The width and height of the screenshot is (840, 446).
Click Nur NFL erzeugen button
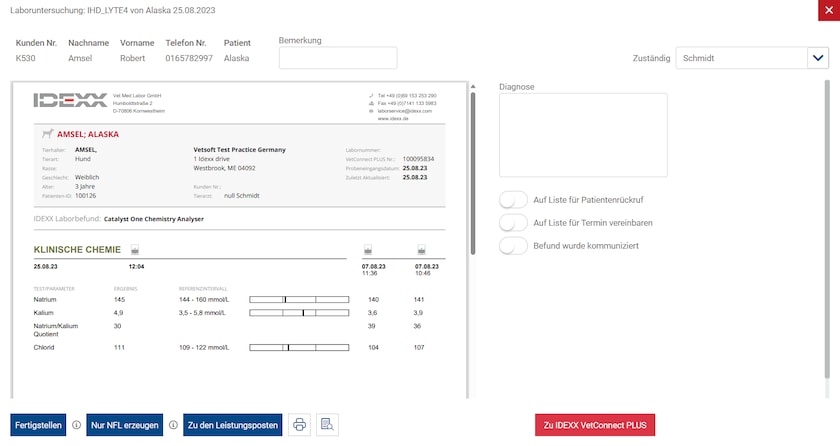125,425
